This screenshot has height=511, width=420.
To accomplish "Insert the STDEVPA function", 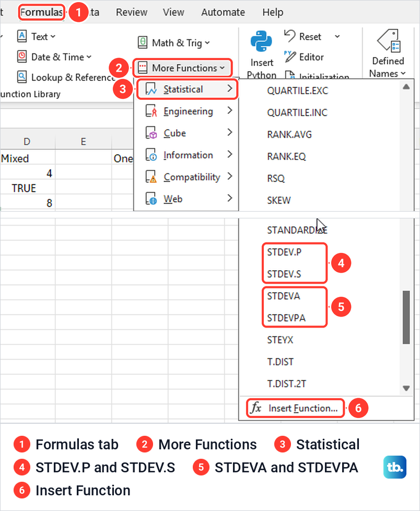I will [286, 318].
